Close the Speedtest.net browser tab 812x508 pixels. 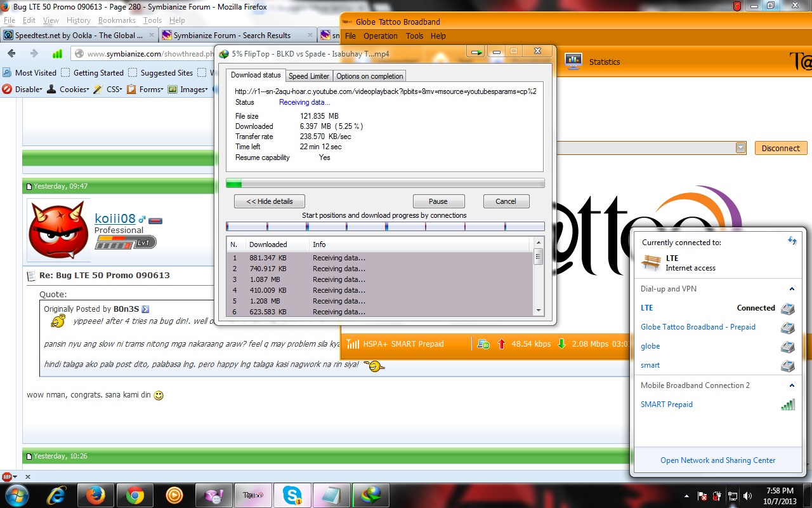[150, 36]
